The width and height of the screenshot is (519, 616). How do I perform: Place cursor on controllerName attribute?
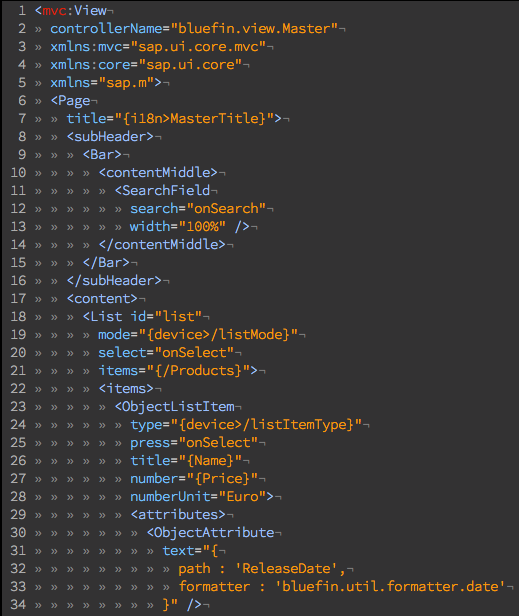[x=106, y=29]
